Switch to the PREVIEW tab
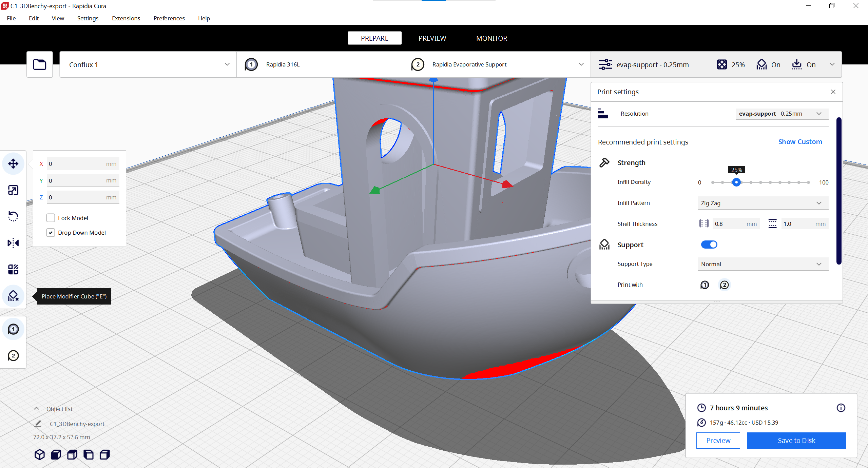Viewport: 868px width, 468px height. click(432, 38)
